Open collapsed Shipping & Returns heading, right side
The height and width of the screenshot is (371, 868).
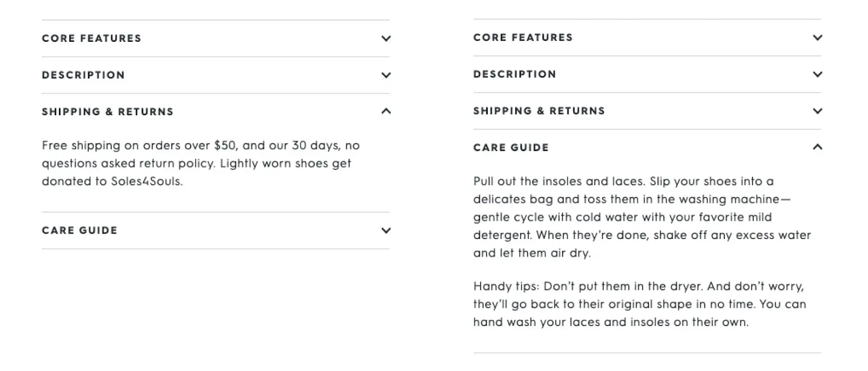pyautogui.click(x=539, y=111)
